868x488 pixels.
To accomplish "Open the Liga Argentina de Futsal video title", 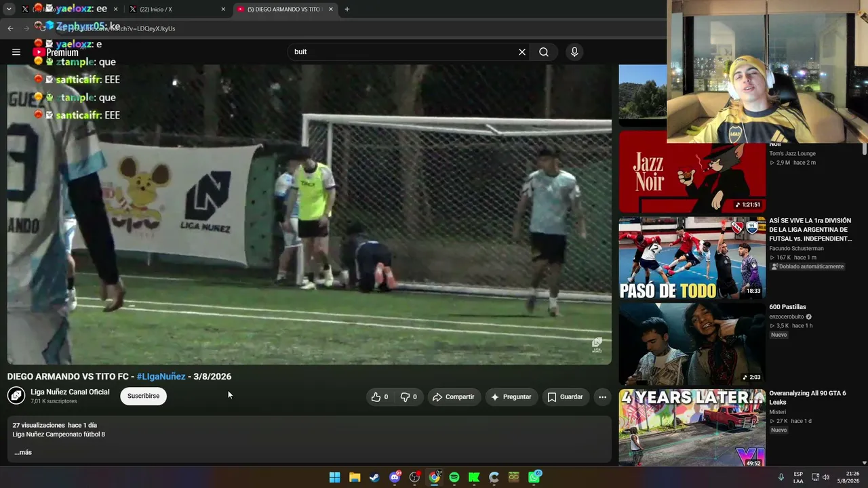I will (x=810, y=230).
